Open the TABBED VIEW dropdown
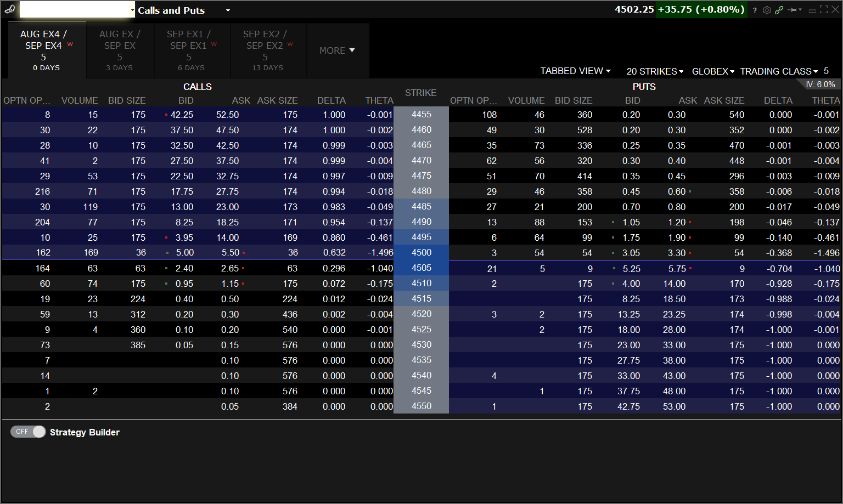This screenshot has height=504, width=843. pyautogui.click(x=575, y=71)
